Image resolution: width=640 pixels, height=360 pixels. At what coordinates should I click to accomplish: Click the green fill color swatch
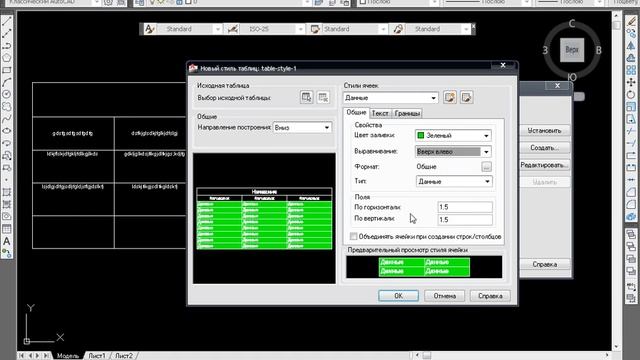pyautogui.click(x=421, y=136)
